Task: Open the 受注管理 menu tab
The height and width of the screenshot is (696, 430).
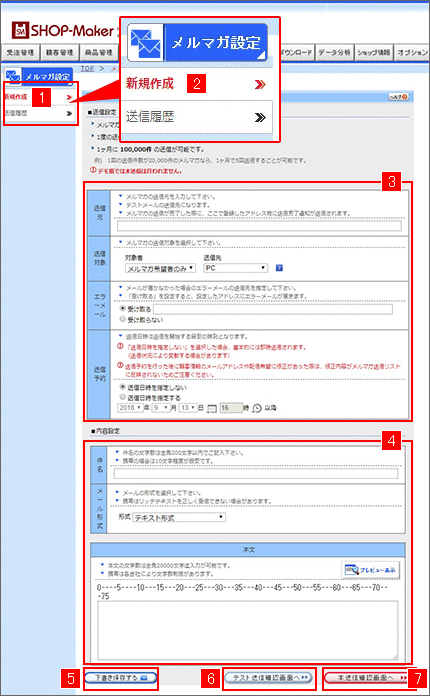Action: coord(20,52)
